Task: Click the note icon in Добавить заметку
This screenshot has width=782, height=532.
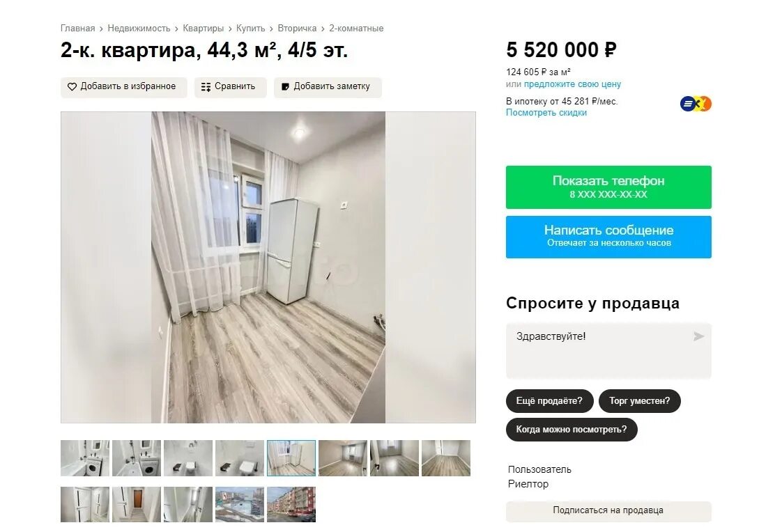Action: (x=285, y=86)
